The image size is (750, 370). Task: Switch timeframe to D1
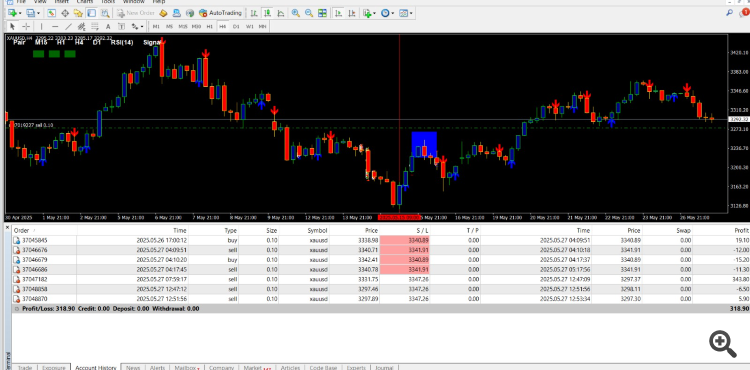(236, 27)
